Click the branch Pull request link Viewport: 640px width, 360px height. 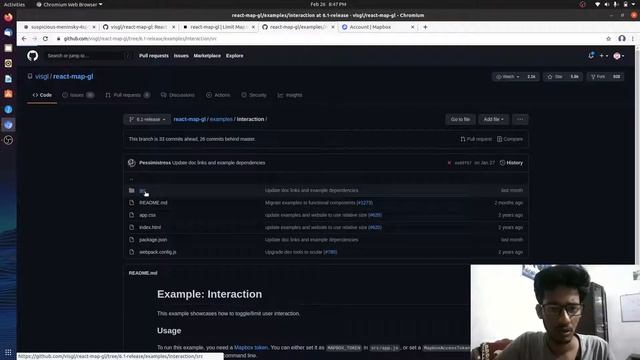tap(476, 139)
